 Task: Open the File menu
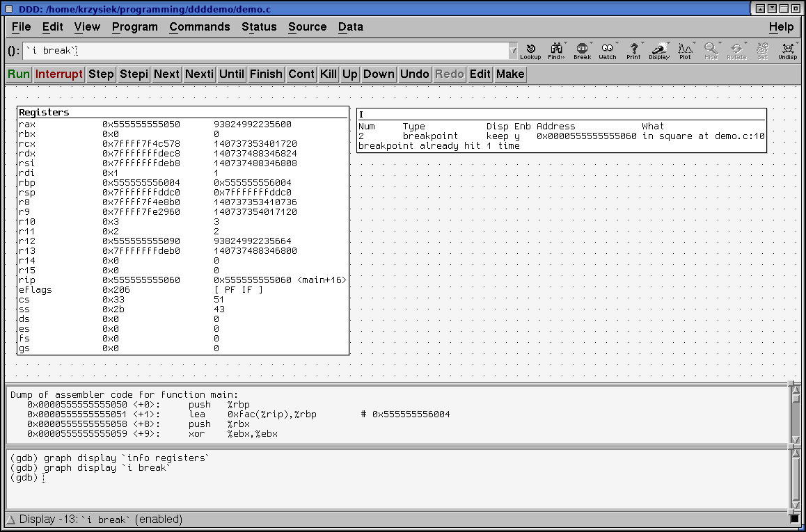(21, 26)
